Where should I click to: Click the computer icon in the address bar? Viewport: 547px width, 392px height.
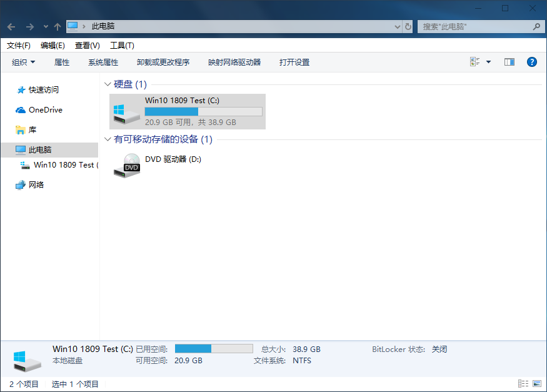[73, 26]
